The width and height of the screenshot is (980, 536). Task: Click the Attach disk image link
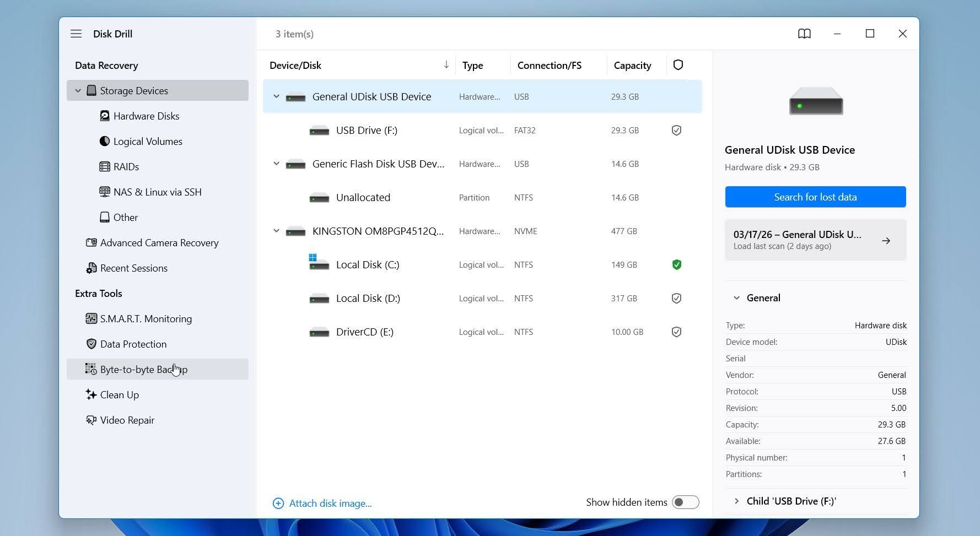tap(330, 503)
